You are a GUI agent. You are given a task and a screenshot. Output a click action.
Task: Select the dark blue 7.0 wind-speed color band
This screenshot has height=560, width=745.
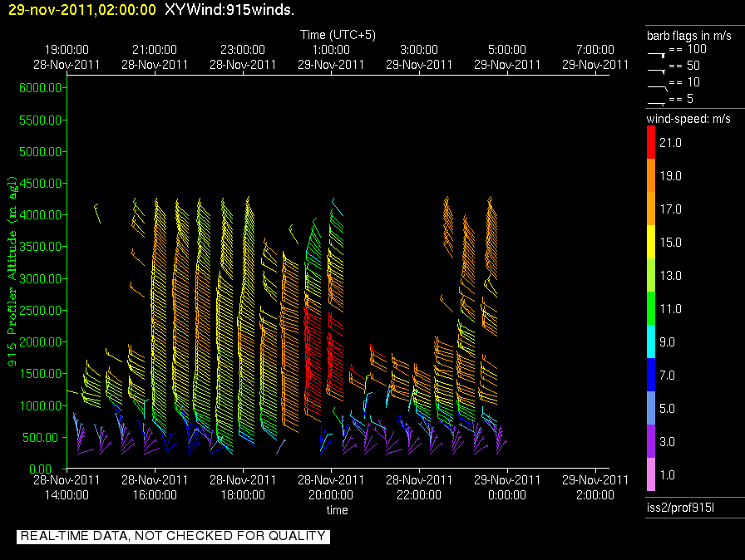(651, 375)
